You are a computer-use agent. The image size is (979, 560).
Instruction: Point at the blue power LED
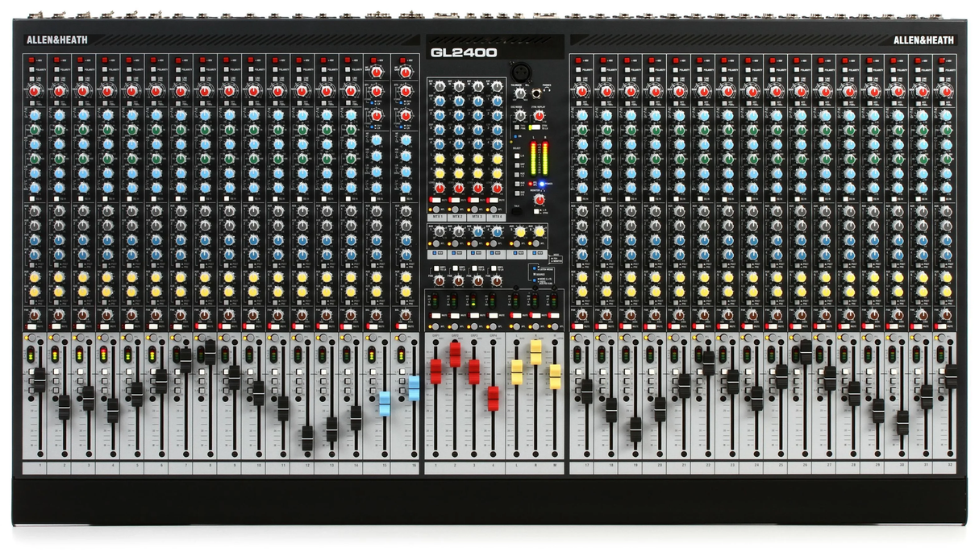coord(543,185)
